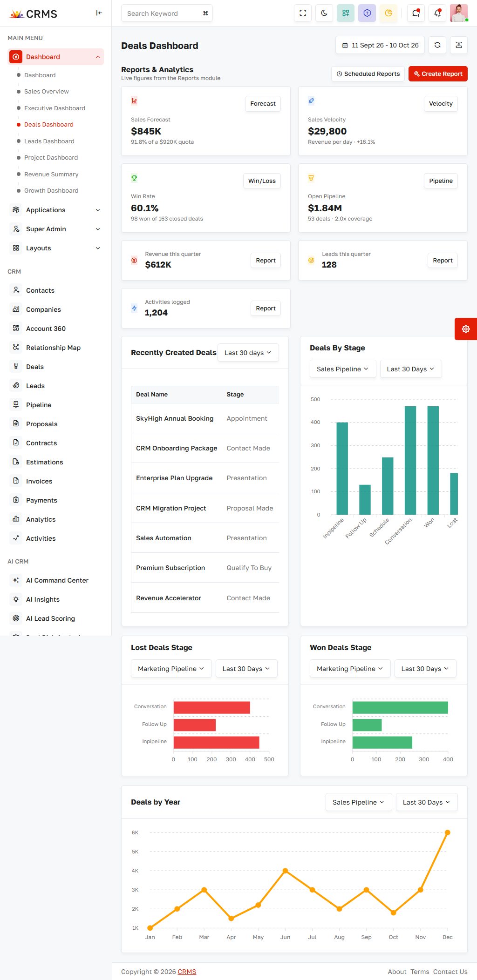This screenshot has width=477, height=980.
Task: Switch to dark mode with the moon icon
Action: tap(324, 13)
